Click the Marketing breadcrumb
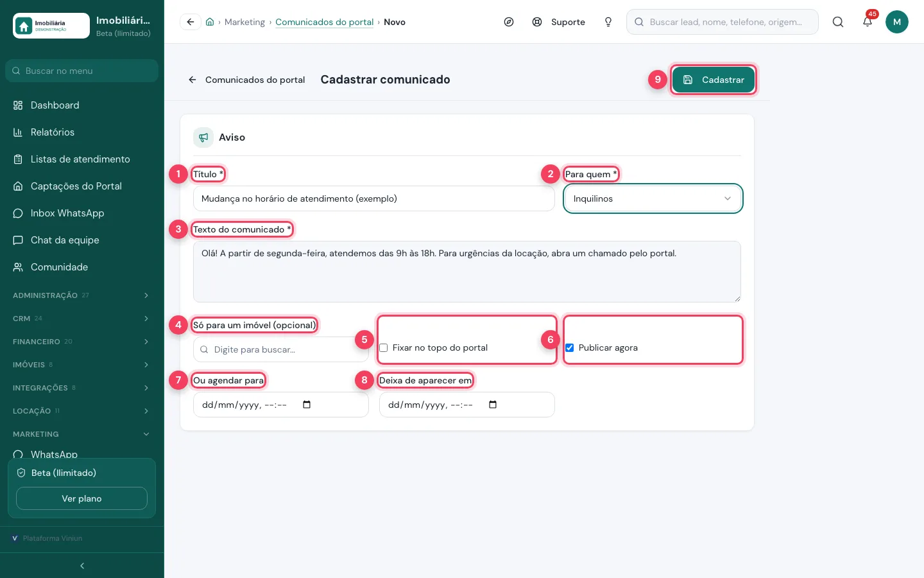Viewport: 924px width, 578px height. (244, 22)
